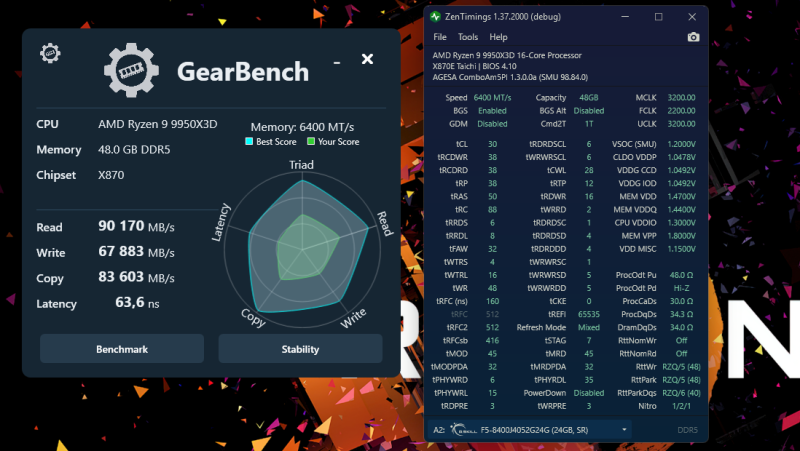Click the tRAS value 50
The width and height of the screenshot is (800, 451).
[x=492, y=196]
